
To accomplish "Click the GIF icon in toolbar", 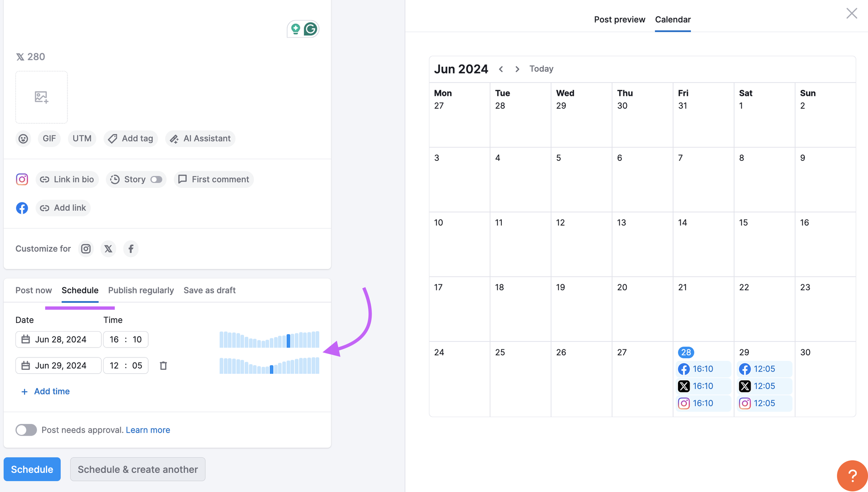I will 49,138.
